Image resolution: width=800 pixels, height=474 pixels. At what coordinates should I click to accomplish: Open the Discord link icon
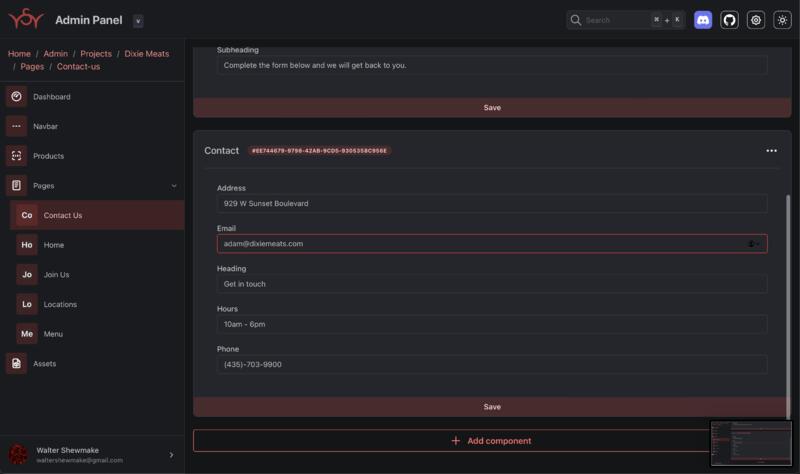click(703, 20)
